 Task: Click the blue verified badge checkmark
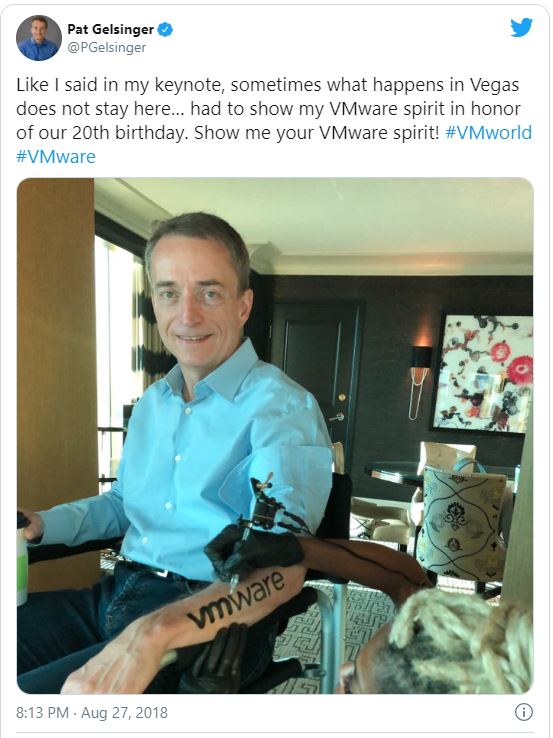(x=165, y=30)
